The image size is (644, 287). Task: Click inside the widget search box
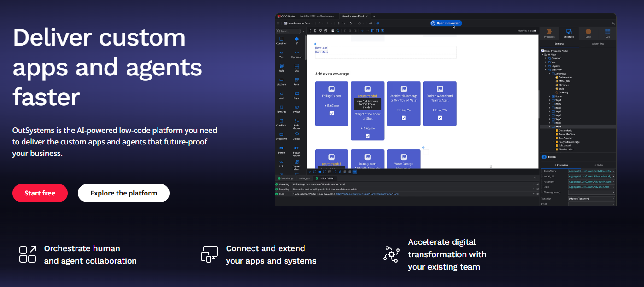[288, 31]
